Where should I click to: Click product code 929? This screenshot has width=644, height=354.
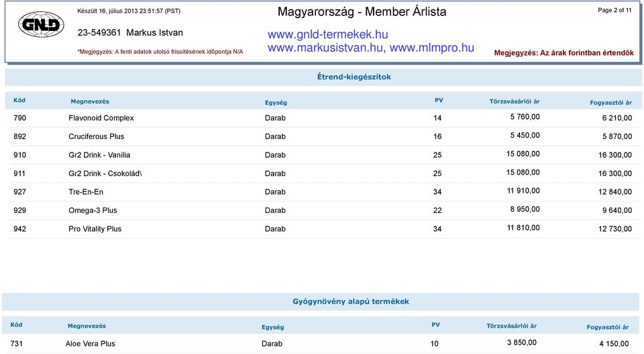[x=19, y=210]
